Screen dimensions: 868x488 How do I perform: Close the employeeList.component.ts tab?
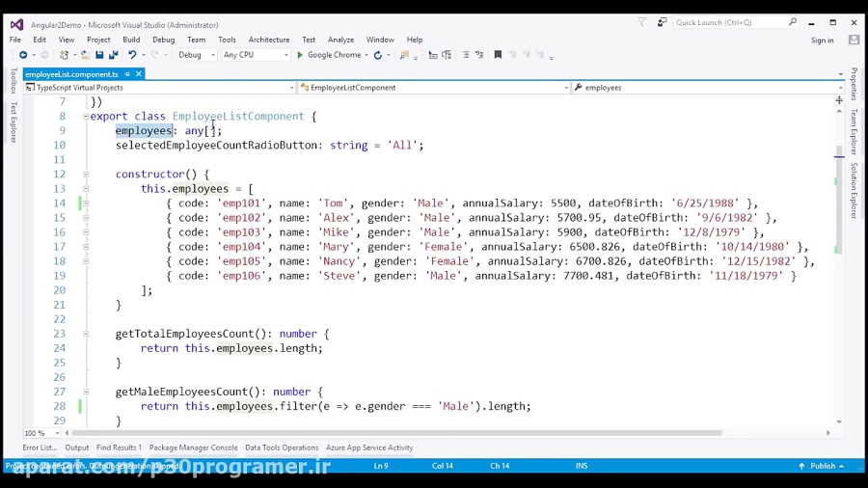[x=139, y=73]
